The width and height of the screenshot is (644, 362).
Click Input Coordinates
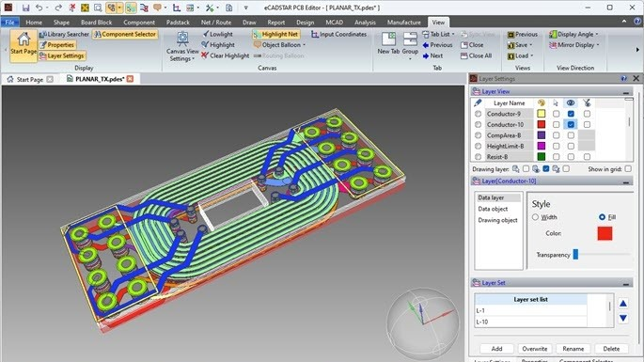pyautogui.click(x=338, y=34)
